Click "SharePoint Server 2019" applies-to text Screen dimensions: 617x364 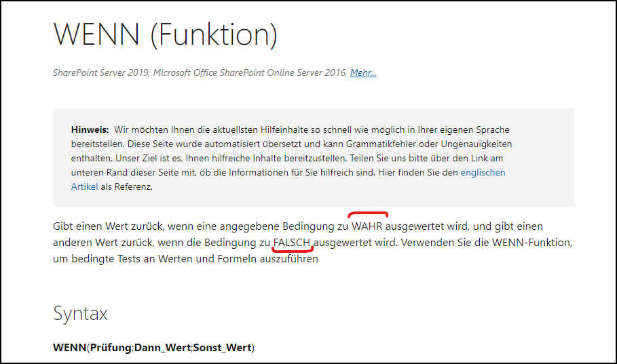pos(100,73)
